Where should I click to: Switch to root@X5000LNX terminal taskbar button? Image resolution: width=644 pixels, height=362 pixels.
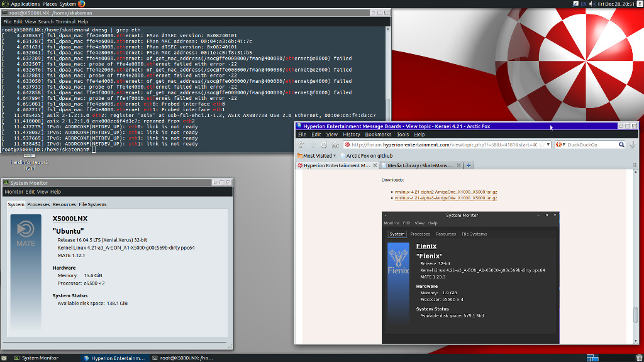[x=182, y=358]
